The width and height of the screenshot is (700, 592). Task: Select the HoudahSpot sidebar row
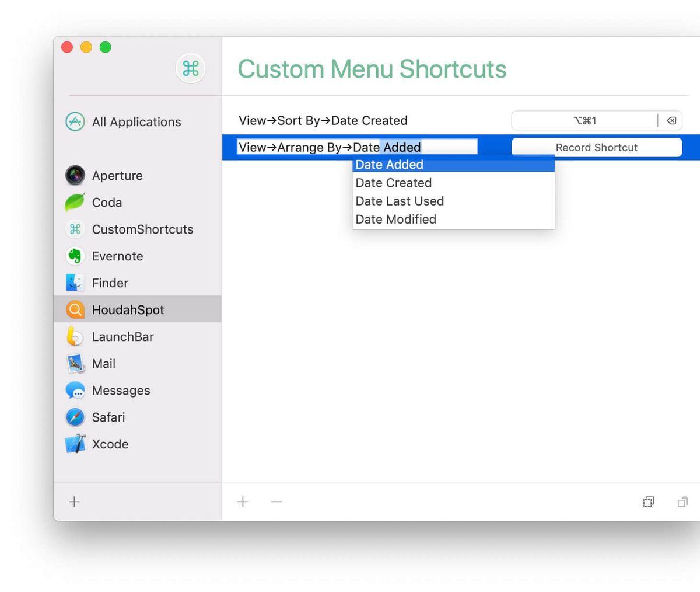click(137, 309)
